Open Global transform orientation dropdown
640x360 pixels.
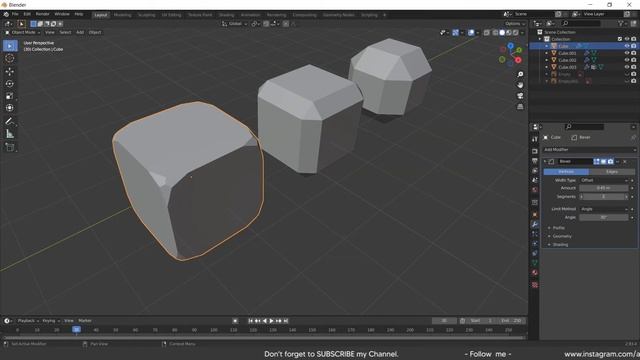[235, 24]
